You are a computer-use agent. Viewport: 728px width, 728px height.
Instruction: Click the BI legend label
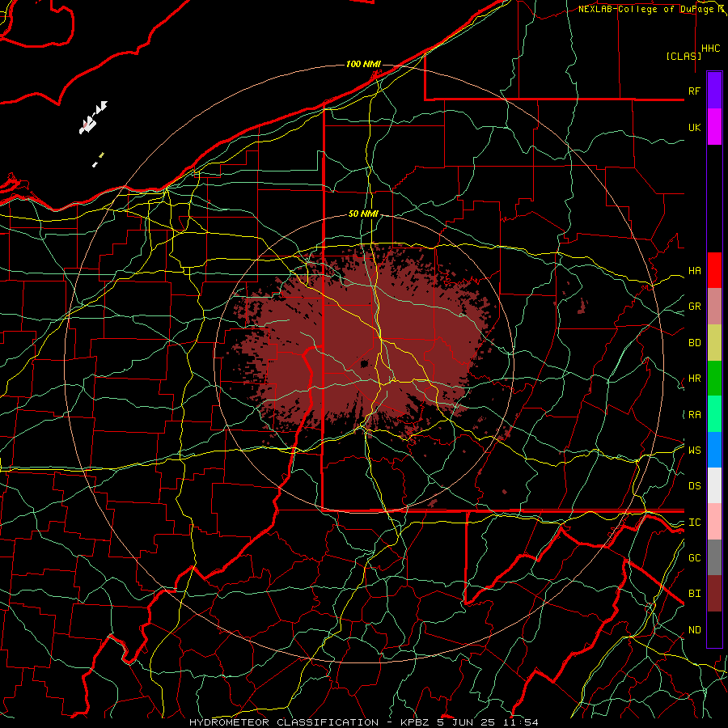tap(694, 594)
